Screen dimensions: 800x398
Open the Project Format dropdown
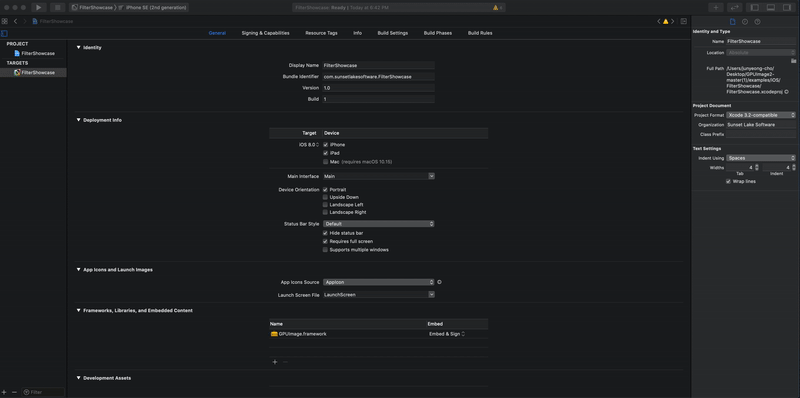pyautogui.click(x=761, y=115)
